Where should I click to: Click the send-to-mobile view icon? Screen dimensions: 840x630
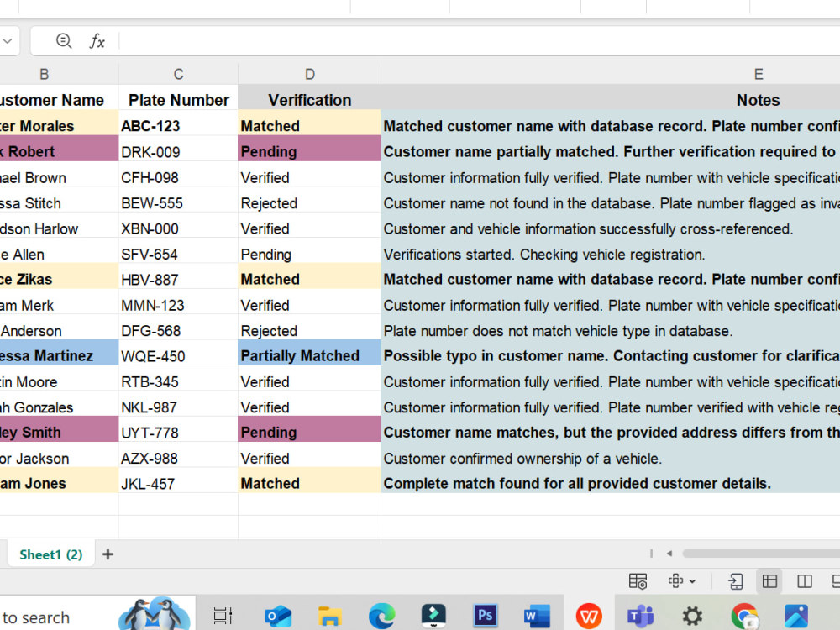pyautogui.click(x=736, y=581)
